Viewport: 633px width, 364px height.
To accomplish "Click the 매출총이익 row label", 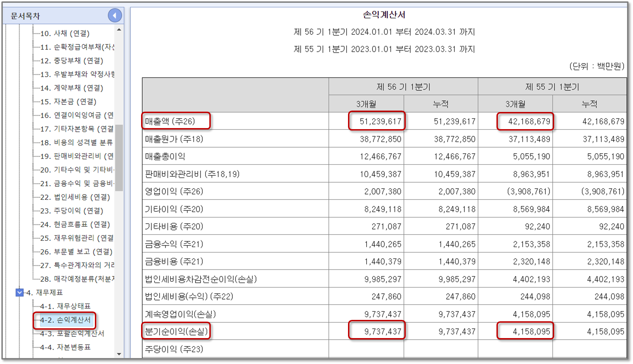I will (x=165, y=156).
